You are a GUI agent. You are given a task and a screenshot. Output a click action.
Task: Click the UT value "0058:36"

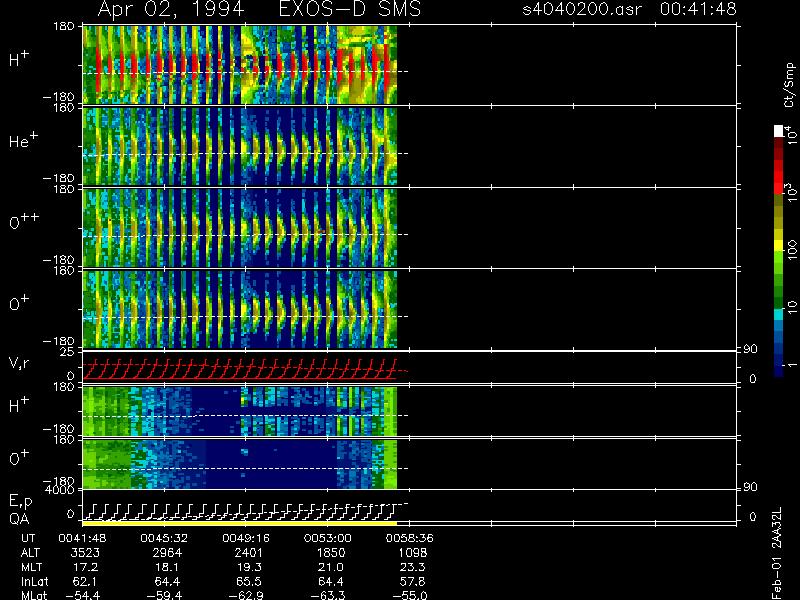(410, 538)
